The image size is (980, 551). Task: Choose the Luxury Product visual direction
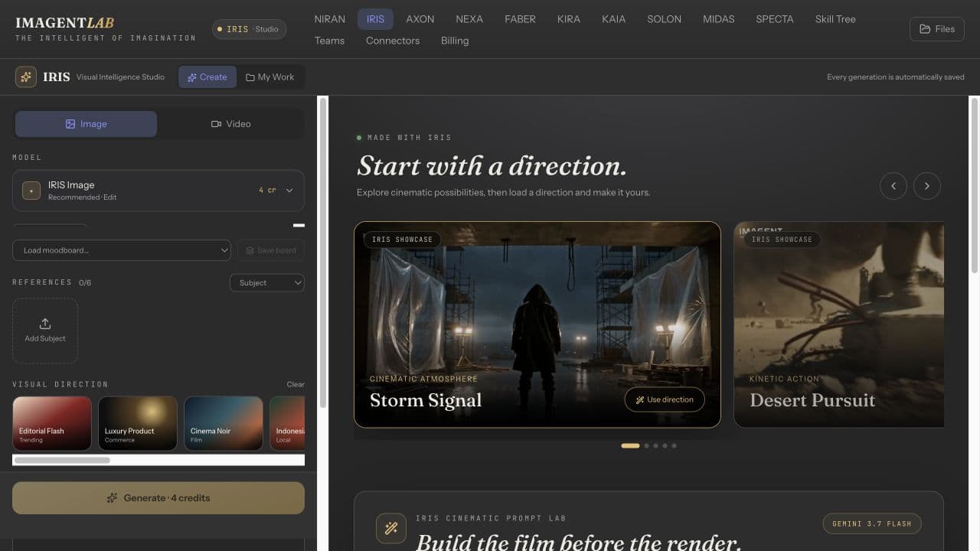[x=138, y=423]
